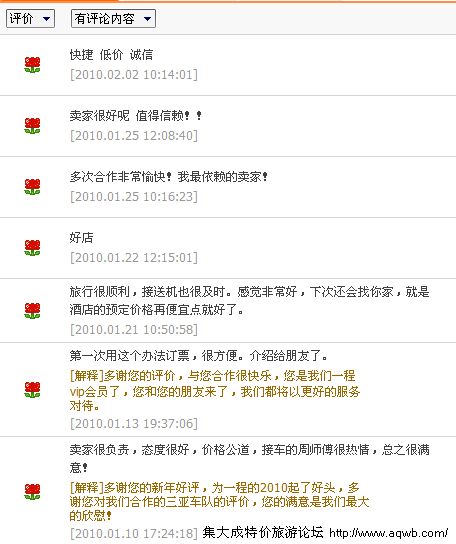Image resolution: width=456 pixels, height=544 pixels.
Task: Click the 集大成特价旅游论坛 watermark text
Action: [x=263, y=532]
